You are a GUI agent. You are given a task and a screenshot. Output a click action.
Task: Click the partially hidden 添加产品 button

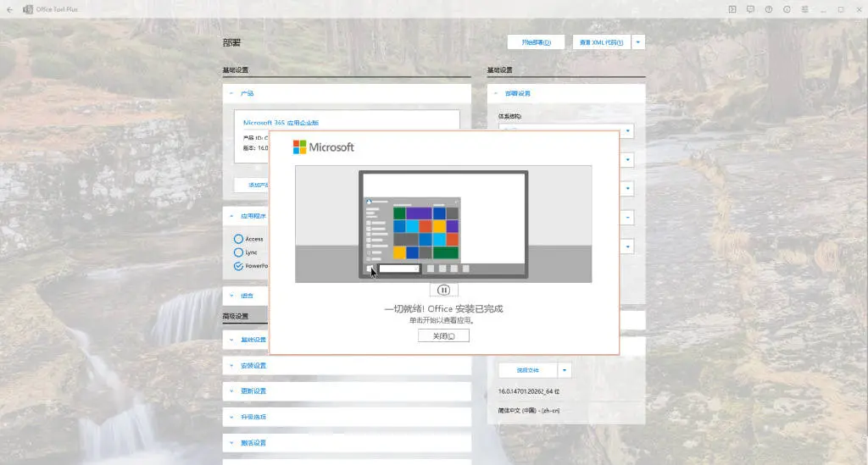252,185
